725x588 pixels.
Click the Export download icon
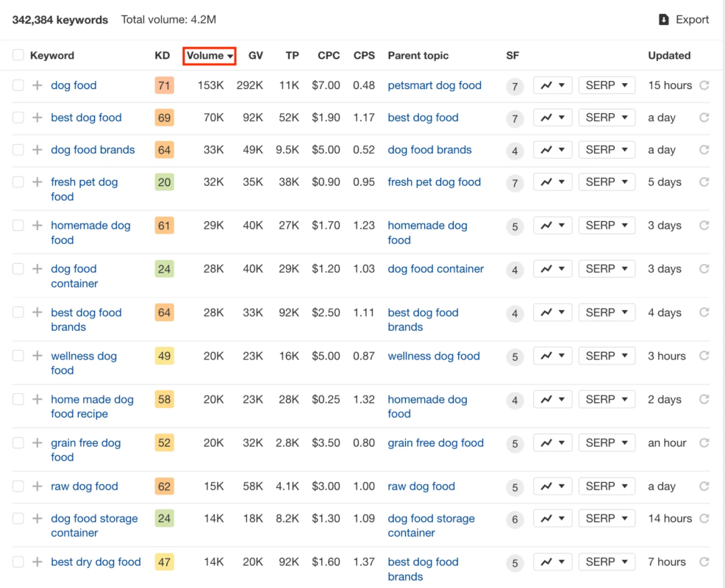pos(663,19)
